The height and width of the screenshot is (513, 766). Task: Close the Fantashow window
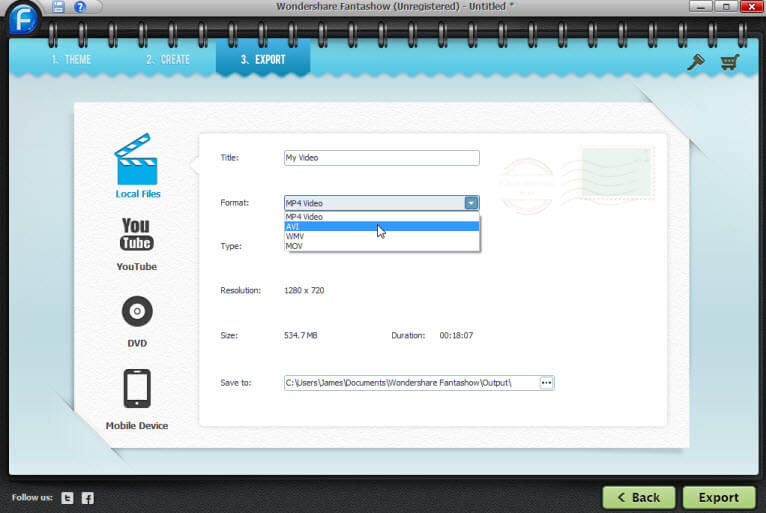point(752,6)
